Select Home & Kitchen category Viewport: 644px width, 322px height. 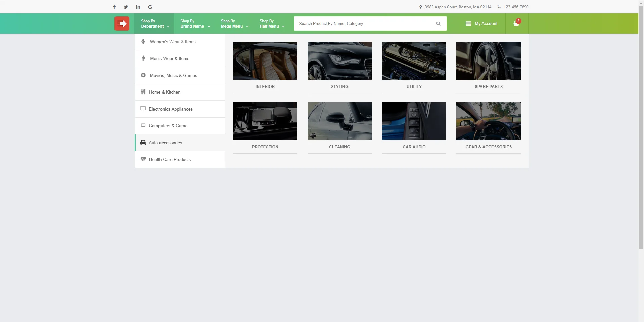[x=180, y=92]
